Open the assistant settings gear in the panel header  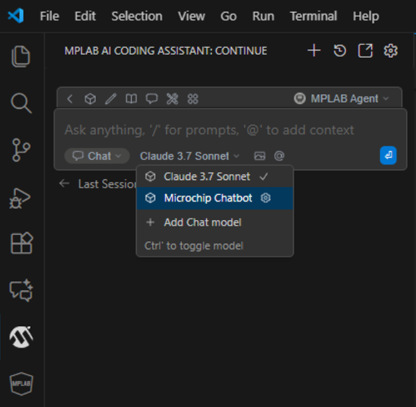click(391, 51)
